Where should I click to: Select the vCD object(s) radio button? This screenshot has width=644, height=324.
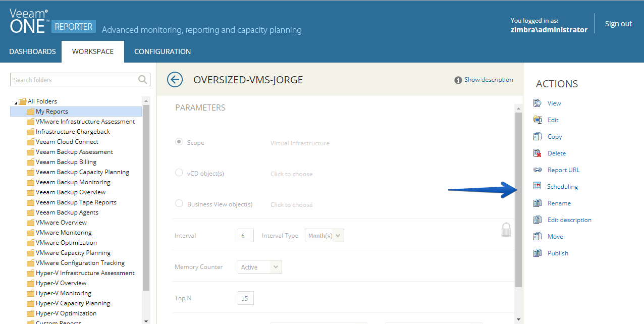[179, 173]
